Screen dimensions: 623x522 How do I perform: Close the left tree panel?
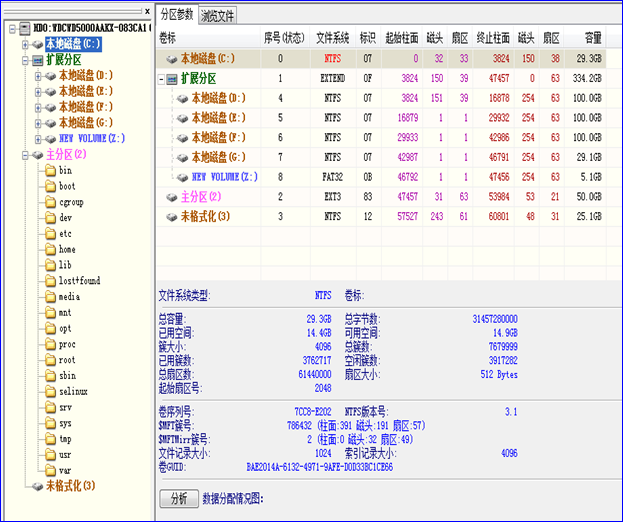point(147,12)
